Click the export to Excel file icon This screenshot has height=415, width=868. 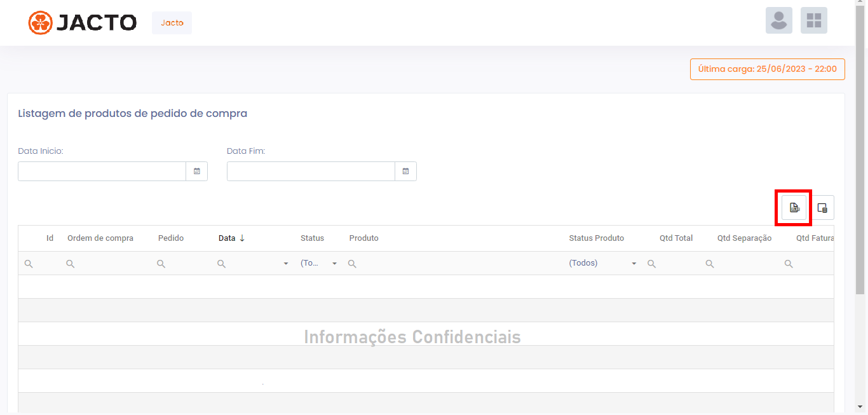(794, 208)
